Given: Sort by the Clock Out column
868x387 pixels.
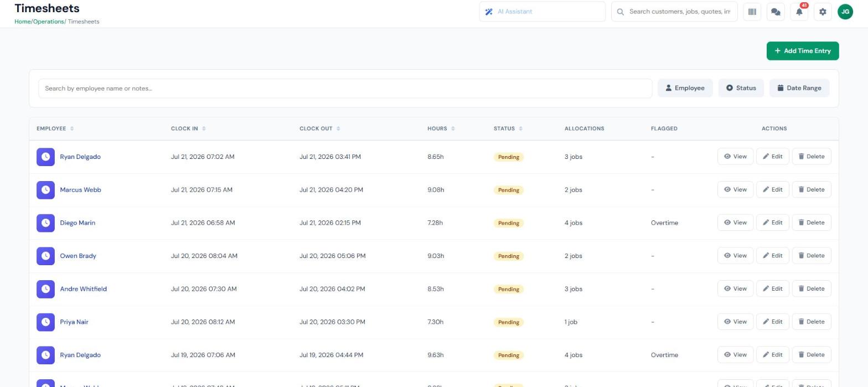Looking at the screenshot, I should [x=320, y=128].
